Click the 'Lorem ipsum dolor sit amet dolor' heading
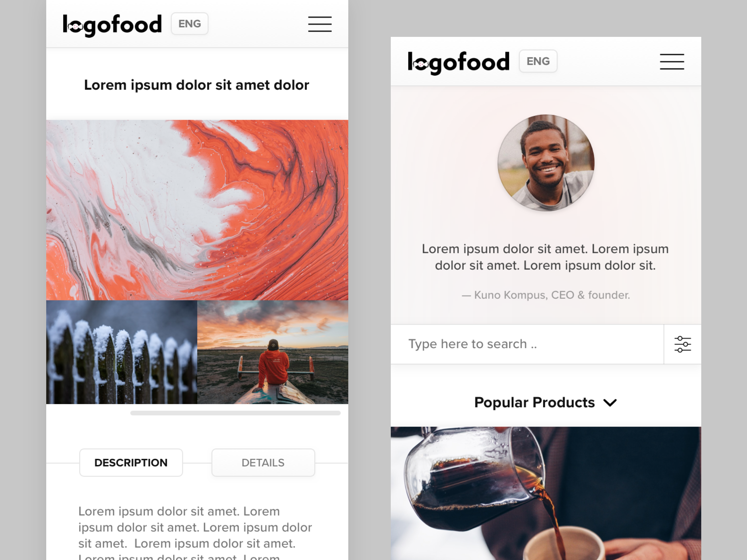Screen dimensions: 747x560 click(197, 85)
